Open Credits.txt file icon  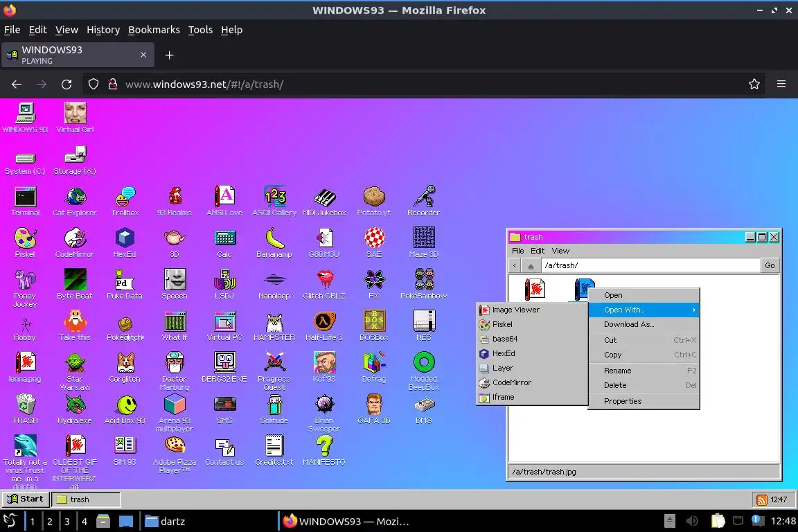274,451
